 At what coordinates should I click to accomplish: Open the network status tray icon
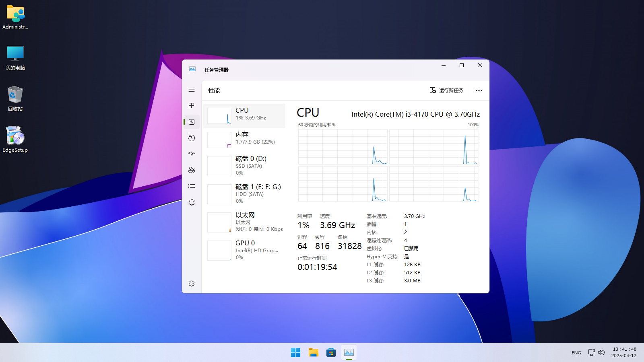(591, 352)
